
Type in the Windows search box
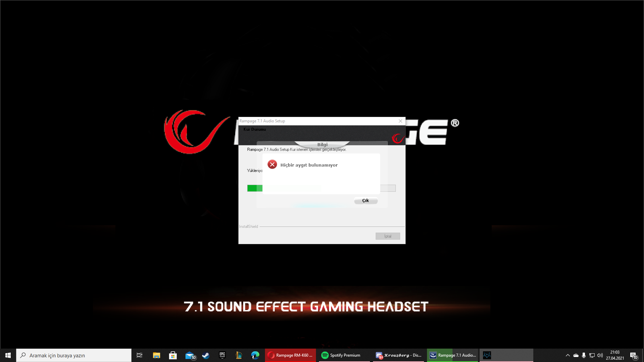pos(74,355)
